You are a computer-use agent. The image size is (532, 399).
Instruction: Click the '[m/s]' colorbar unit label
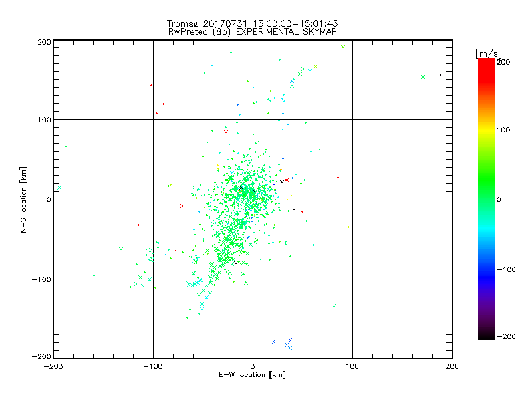coord(489,54)
